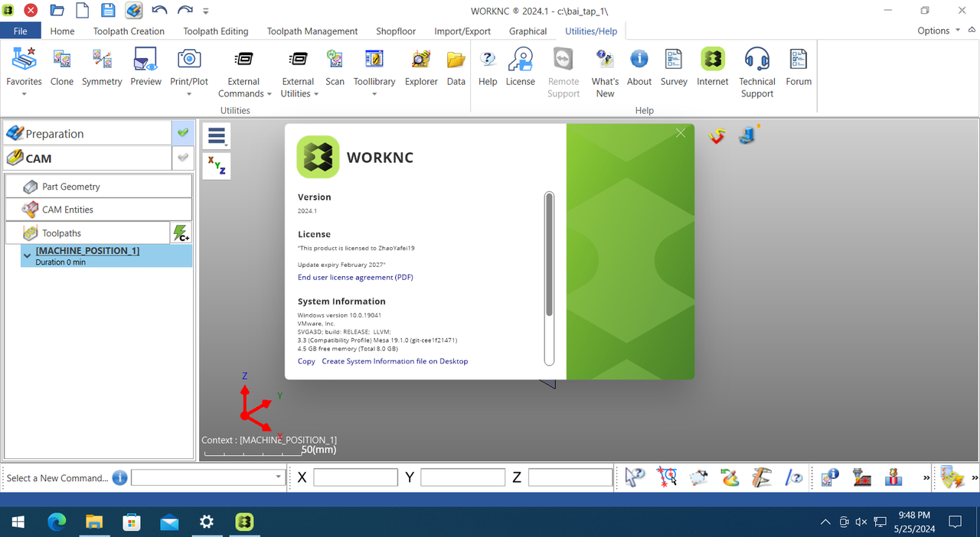Viewport: 980px width, 537px height.
Task: Expand External Utilities dropdown
Action: [x=316, y=94]
